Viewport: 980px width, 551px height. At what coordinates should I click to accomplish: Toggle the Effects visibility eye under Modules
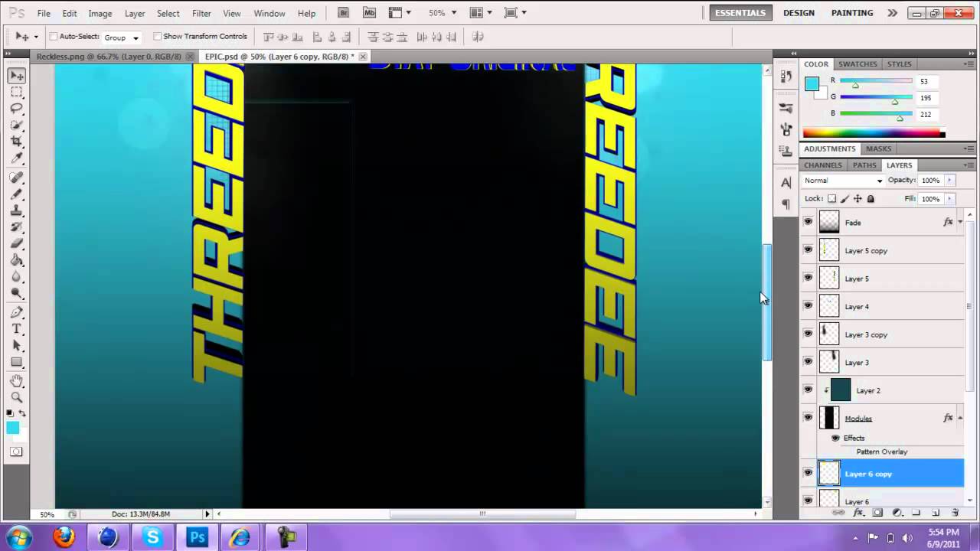(835, 438)
